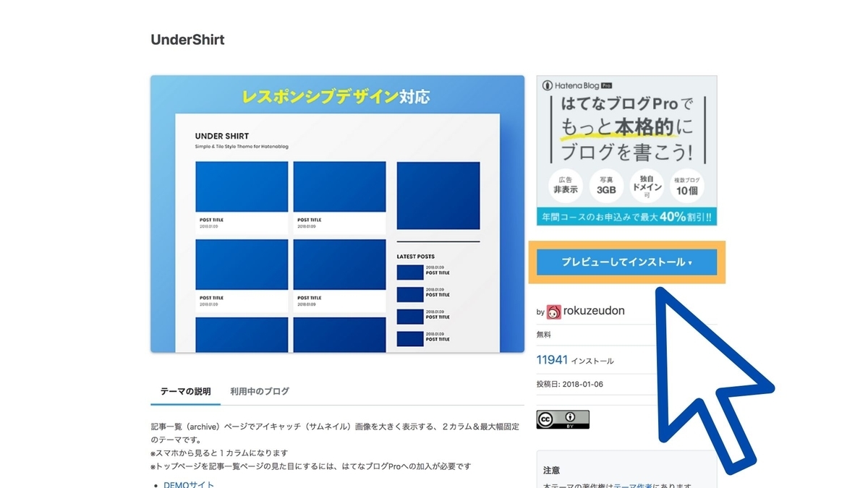Click the UnderShirt page title
The width and height of the screenshot is (868, 488).
187,40
